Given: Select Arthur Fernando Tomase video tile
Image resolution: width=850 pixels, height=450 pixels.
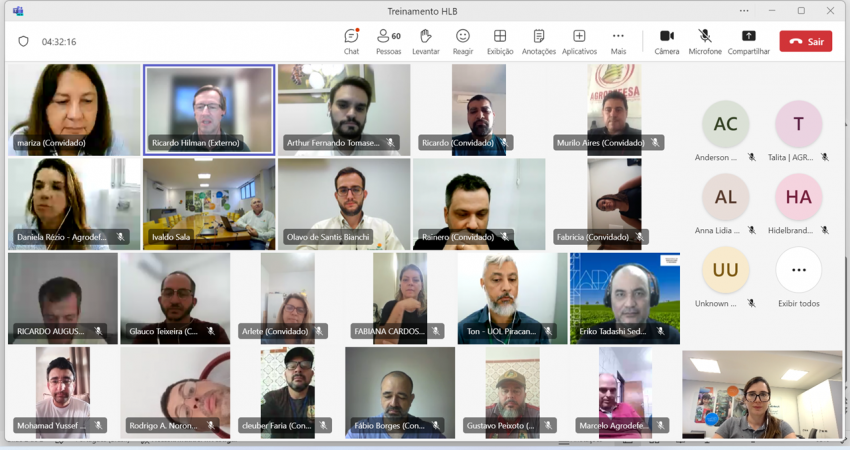Looking at the screenshot, I should (344, 110).
